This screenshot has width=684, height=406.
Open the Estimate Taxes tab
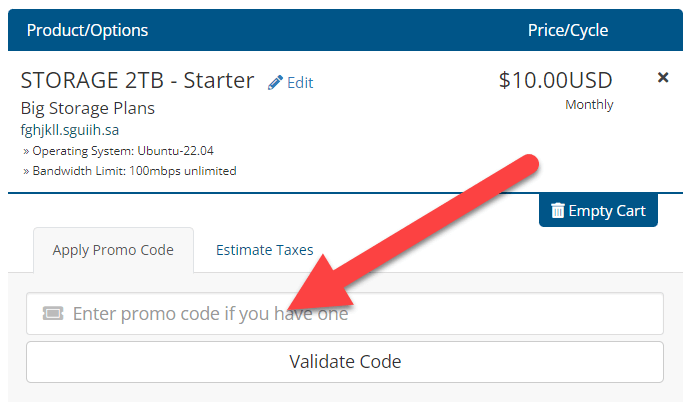tap(264, 250)
